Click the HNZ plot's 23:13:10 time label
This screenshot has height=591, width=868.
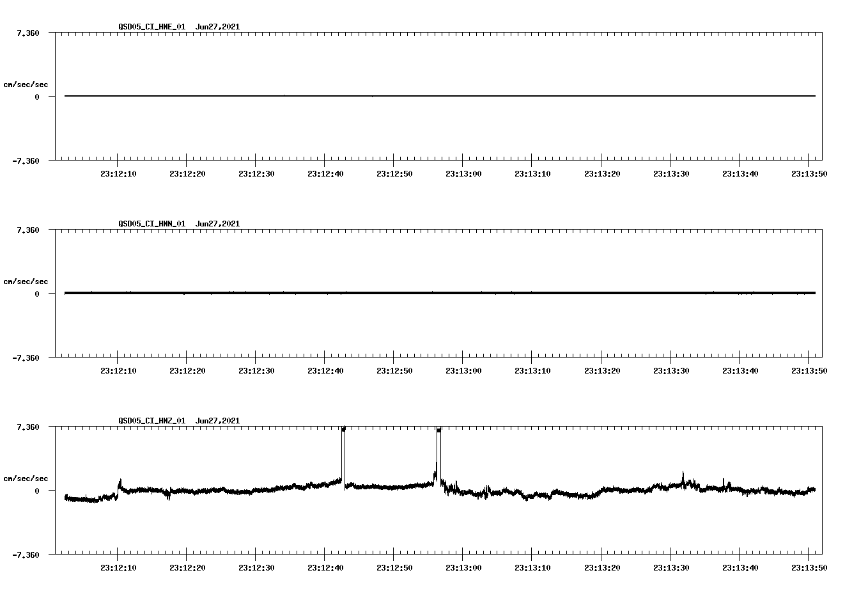pos(532,567)
